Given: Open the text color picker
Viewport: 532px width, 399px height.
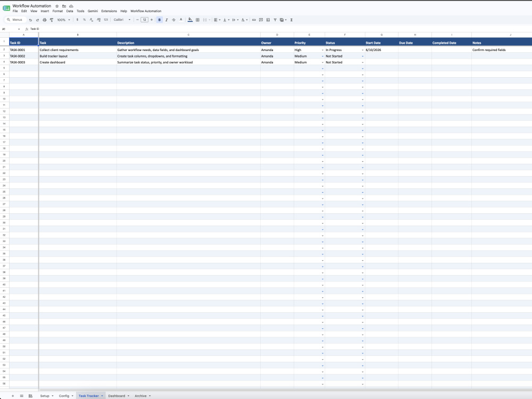Looking at the screenshot, I should point(181,20).
